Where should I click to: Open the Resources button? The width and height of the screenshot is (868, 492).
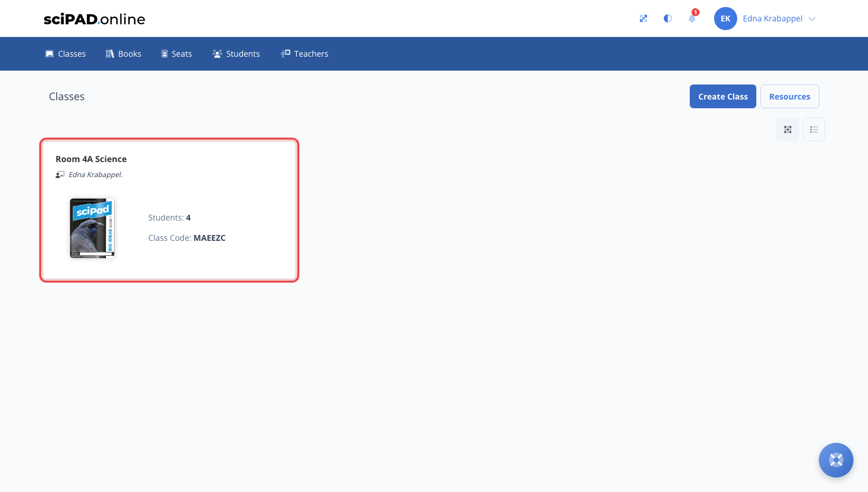coord(790,97)
